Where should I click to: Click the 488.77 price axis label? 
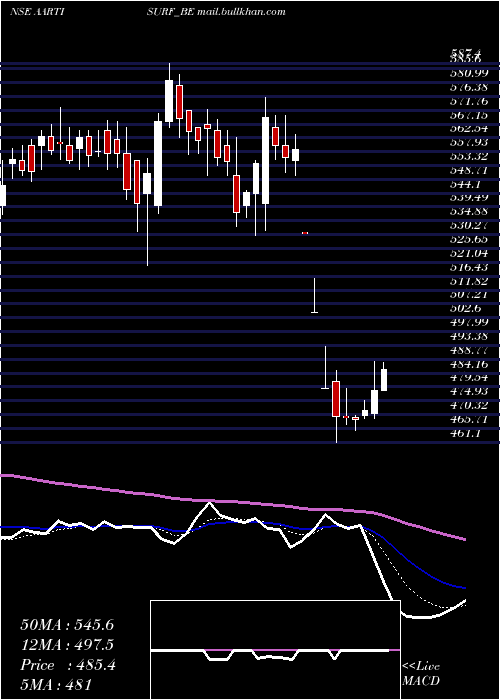tap(469, 351)
